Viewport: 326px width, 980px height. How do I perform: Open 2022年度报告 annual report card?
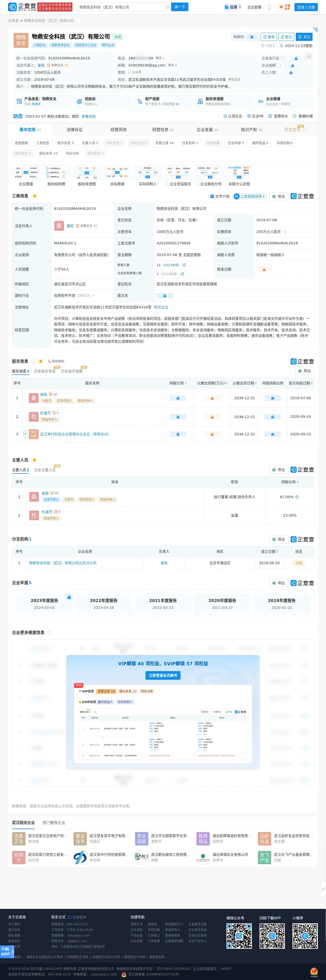point(104,604)
